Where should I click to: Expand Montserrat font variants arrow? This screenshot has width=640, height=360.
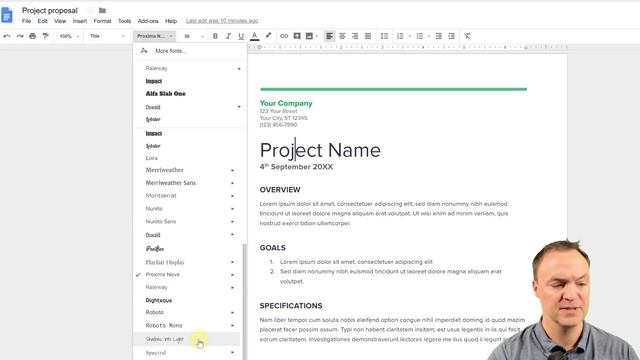pyautogui.click(x=233, y=196)
